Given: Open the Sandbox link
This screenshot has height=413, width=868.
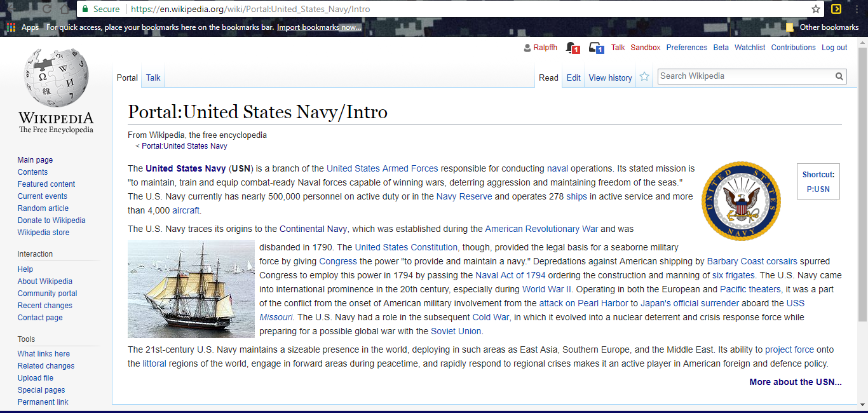Looking at the screenshot, I should [645, 48].
